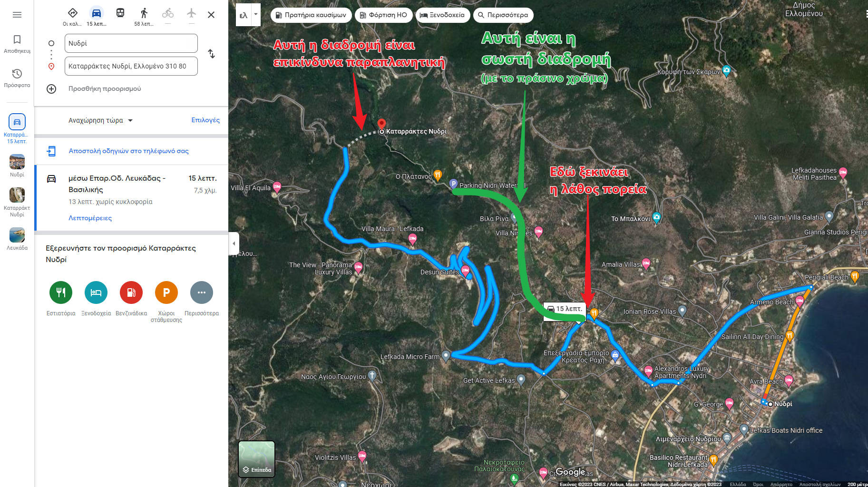Open Κορυφή των Σκάρων photo marker

tap(726, 71)
